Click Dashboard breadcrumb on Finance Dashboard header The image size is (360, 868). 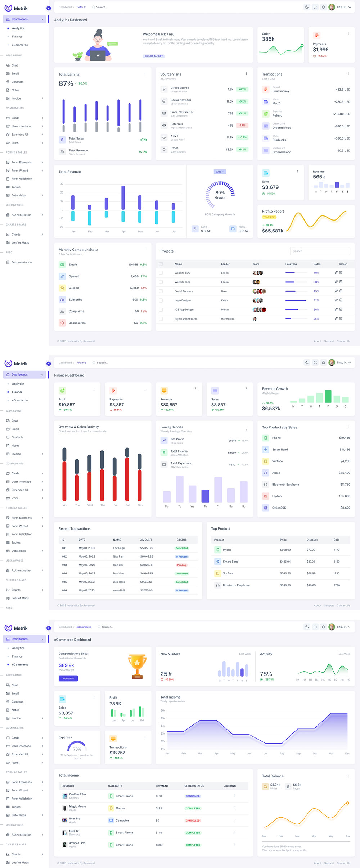[65, 363]
